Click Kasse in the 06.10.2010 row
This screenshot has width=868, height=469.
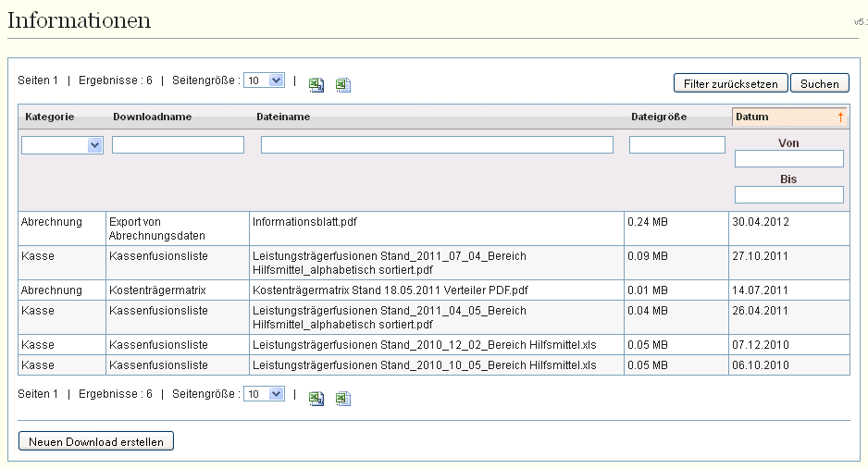[38, 365]
